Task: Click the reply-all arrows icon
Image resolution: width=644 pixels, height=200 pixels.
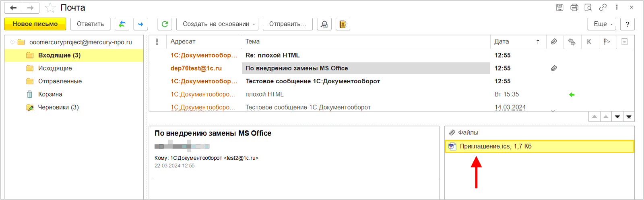Action: click(122, 24)
